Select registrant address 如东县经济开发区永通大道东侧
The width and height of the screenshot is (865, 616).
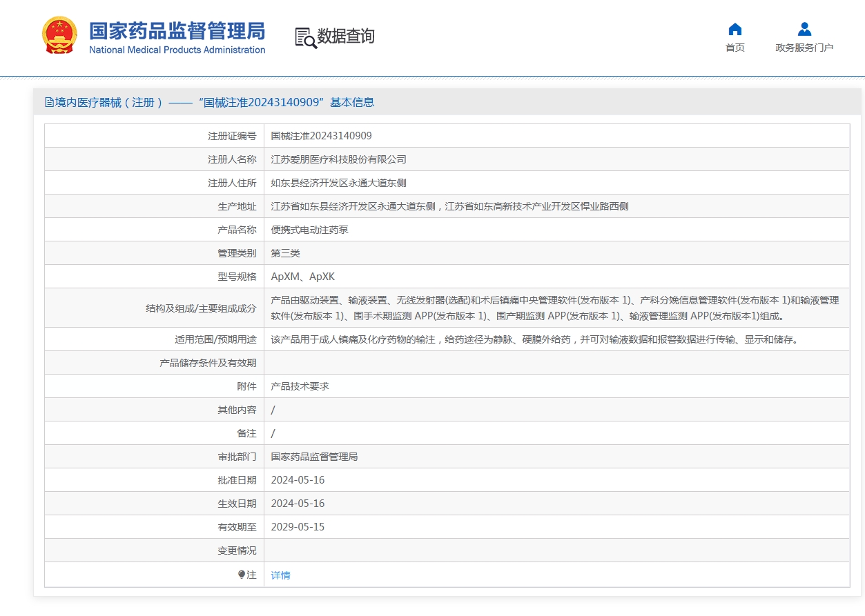click(339, 183)
